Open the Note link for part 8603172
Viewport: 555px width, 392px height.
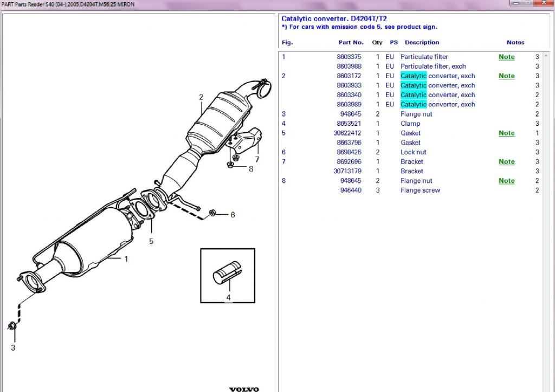(x=507, y=76)
